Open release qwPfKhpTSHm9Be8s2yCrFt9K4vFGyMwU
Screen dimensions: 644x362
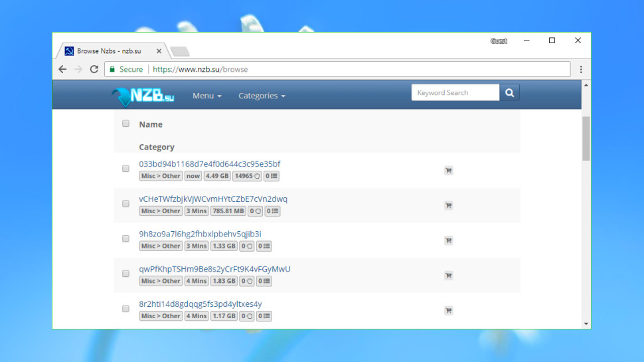(214, 269)
